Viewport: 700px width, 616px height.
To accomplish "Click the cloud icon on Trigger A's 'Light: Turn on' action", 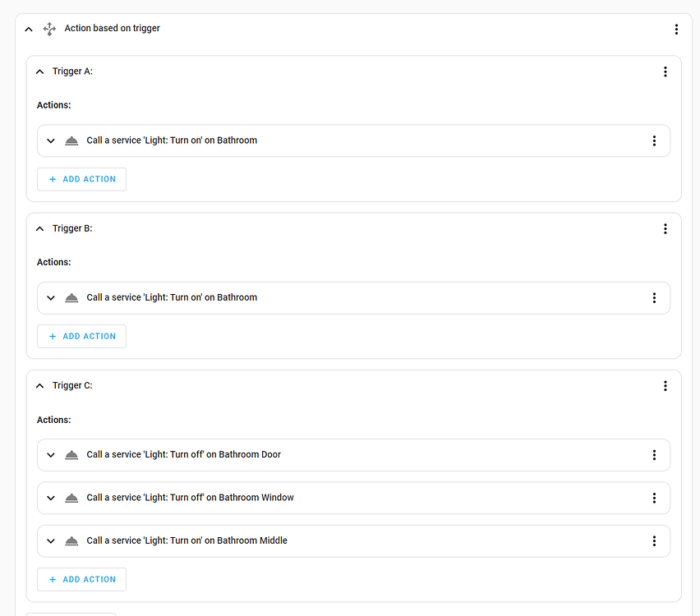I will click(71, 140).
